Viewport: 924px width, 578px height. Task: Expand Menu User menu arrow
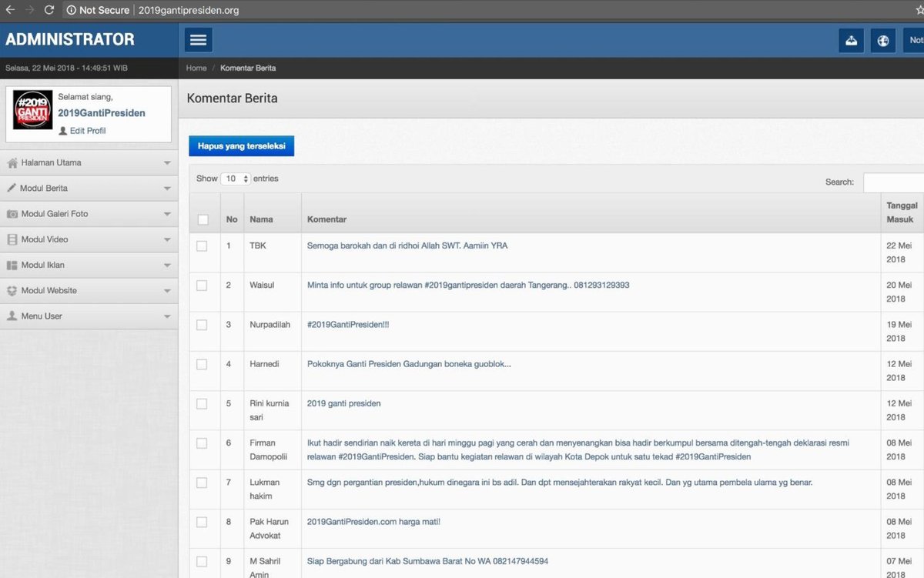167,316
